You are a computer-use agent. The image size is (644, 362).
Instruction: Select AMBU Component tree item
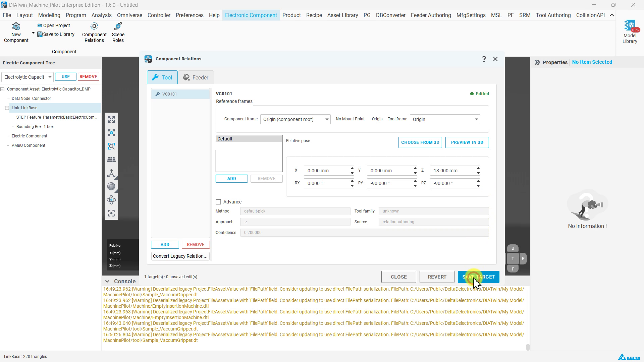point(29,145)
